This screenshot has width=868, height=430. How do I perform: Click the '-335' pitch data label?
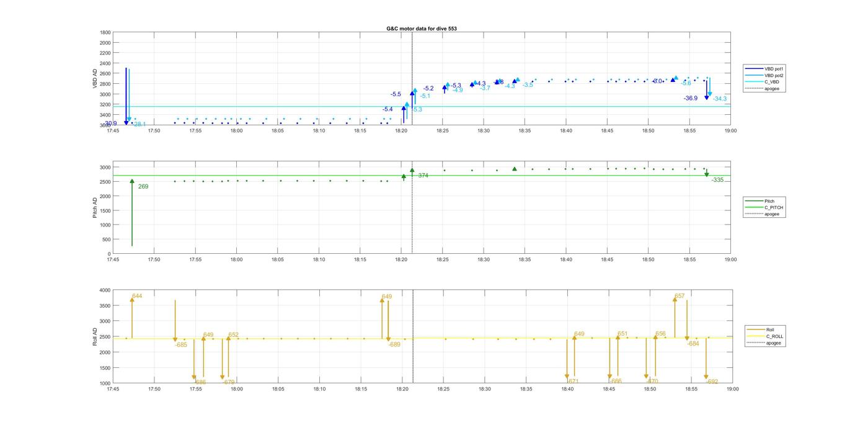coord(717,180)
